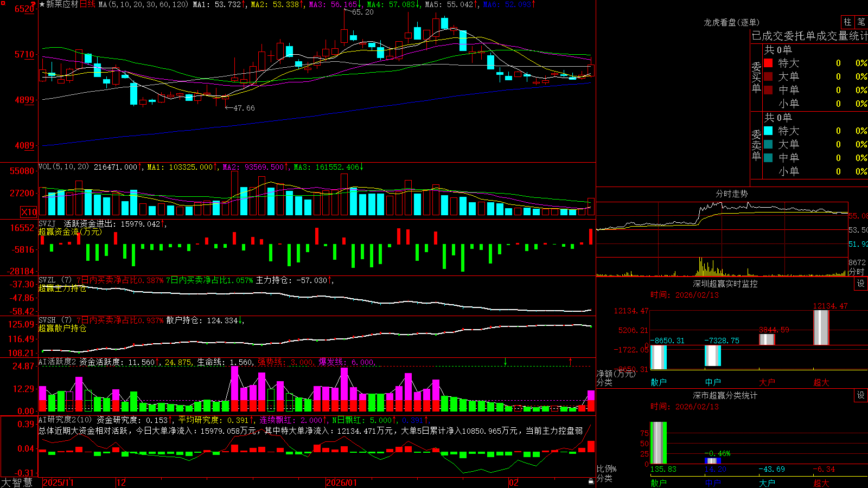Click the -7328.75 中户 bar in monitor
Screen dimensions: 868x488
point(713,356)
